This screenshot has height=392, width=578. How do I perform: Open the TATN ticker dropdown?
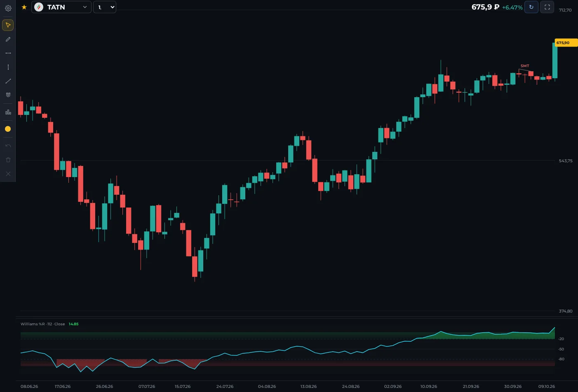(x=61, y=7)
